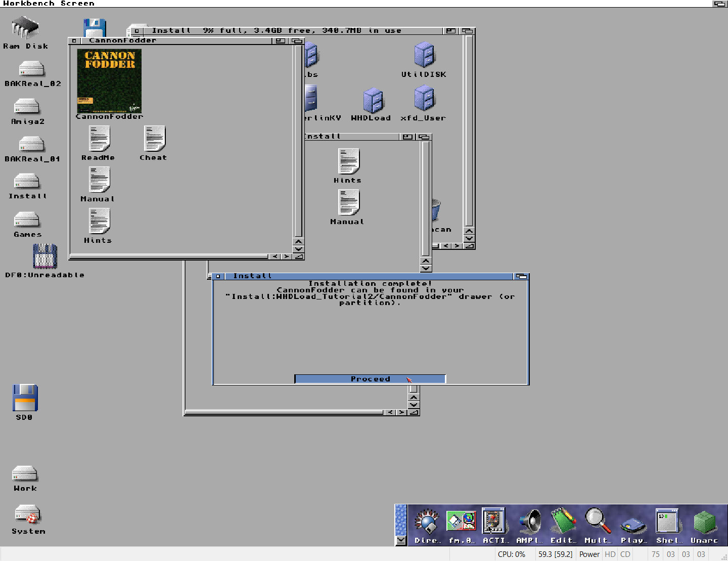Click inner Install window scroll down arrow
Screen dimensions: 728x561
pos(426,268)
